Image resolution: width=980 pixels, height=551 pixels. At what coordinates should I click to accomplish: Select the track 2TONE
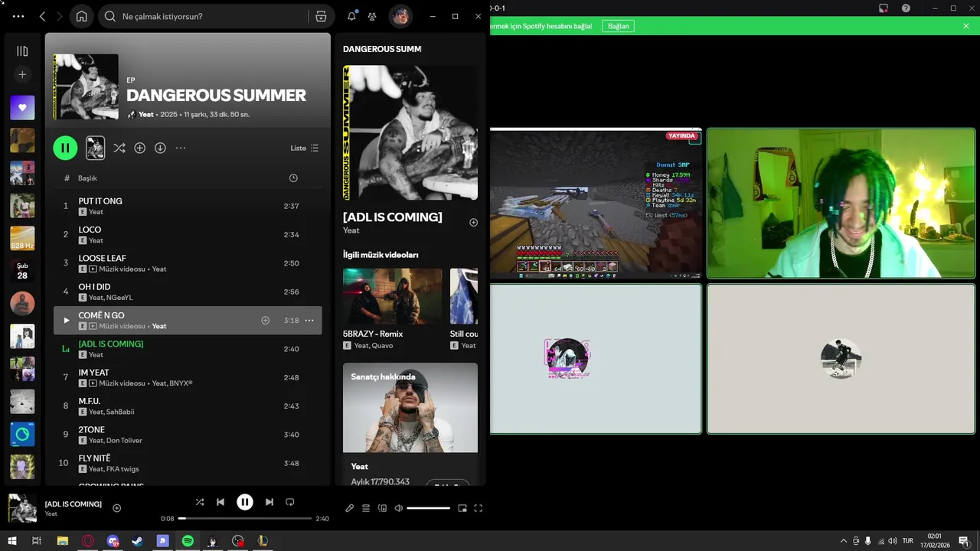[188, 435]
